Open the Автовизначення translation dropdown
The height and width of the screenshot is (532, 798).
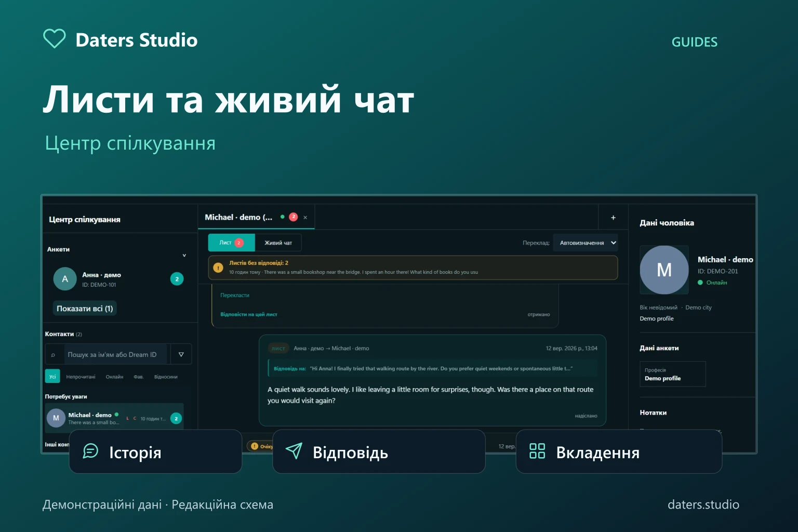coord(585,243)
